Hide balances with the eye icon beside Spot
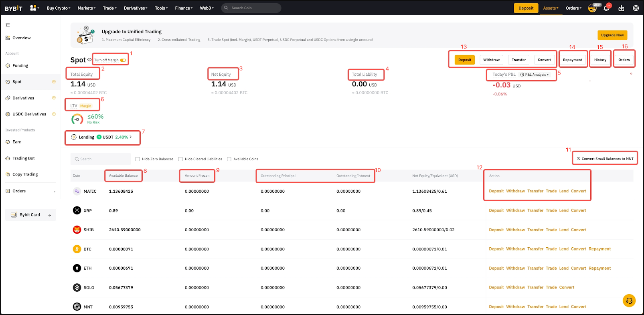644x315 pixels. tap(89, 60)
